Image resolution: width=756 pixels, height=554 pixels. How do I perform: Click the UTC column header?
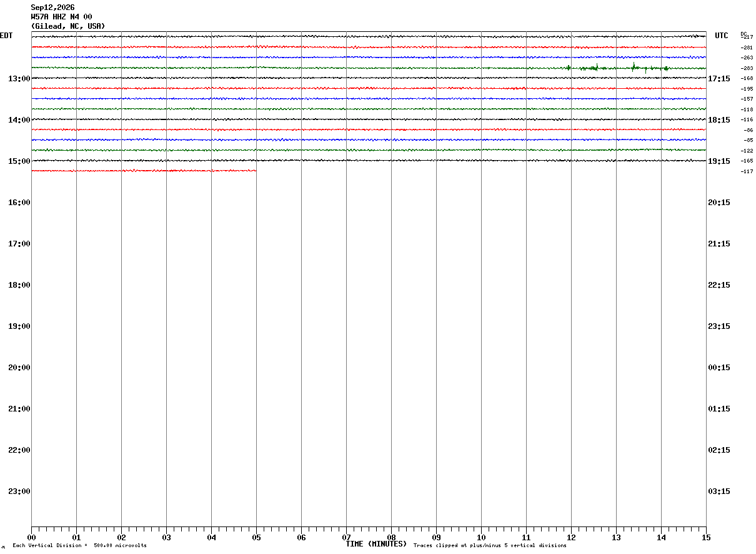coord(722,36)
